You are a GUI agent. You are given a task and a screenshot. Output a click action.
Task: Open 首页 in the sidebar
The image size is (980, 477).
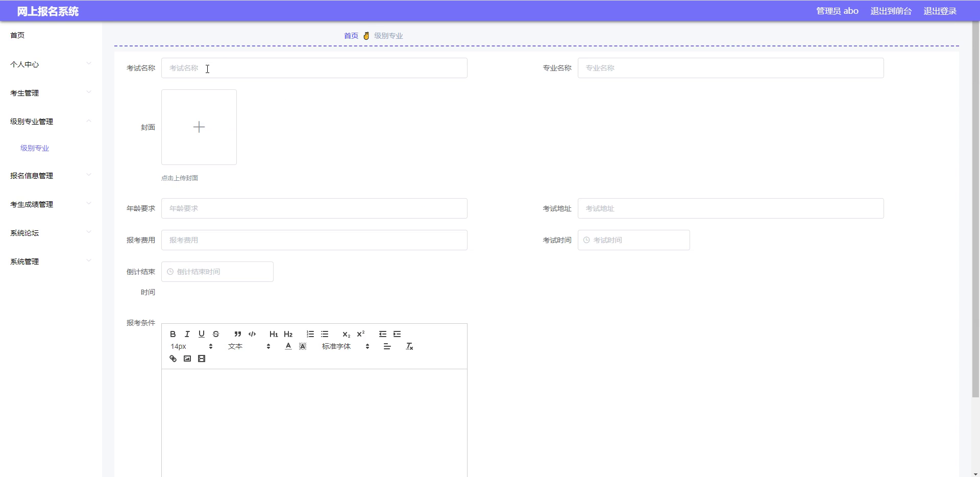pyautogui.click(x=17, y=35)
